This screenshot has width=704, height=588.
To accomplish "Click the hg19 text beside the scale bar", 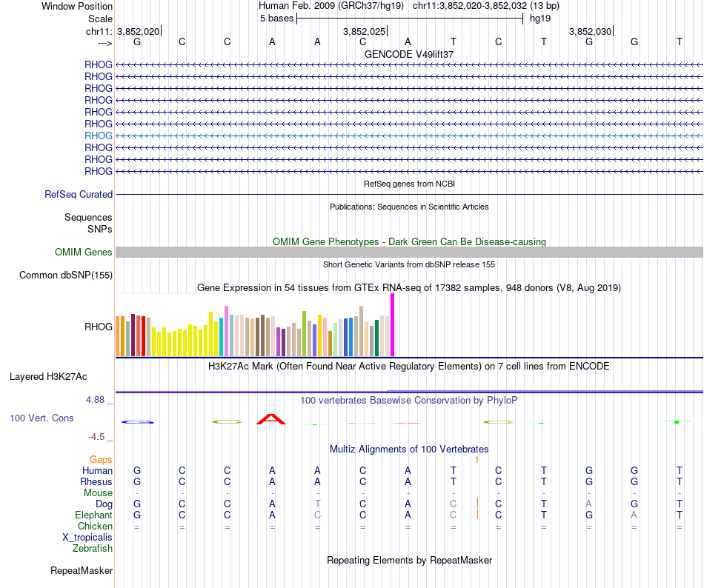I will click(x=539, y=19).
